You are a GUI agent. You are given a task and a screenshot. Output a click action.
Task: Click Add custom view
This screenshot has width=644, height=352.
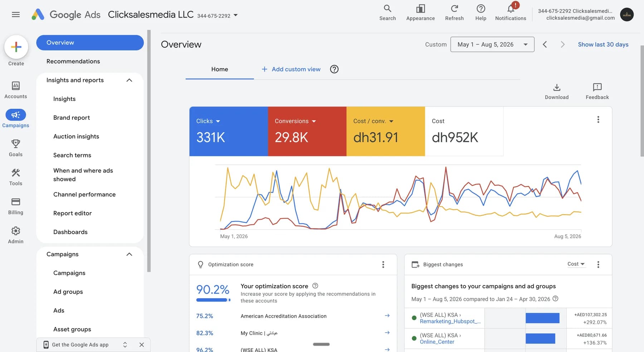pyautogui.click(x=291, y=69)
